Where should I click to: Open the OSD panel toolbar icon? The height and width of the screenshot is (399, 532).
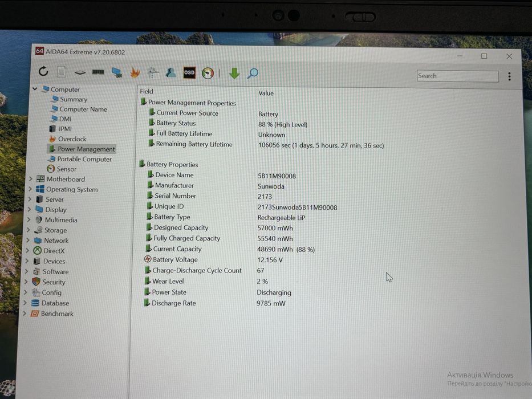tap(189, 72)
